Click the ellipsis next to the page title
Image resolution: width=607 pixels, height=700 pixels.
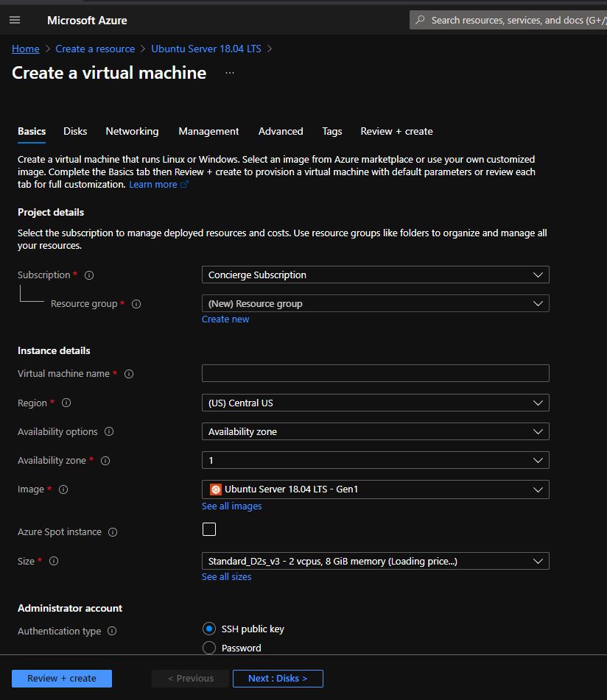point(230,73)
